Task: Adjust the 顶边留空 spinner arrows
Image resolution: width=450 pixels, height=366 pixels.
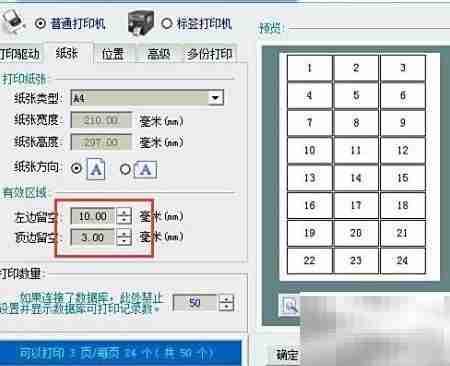Action: click(x=124, y=237)
